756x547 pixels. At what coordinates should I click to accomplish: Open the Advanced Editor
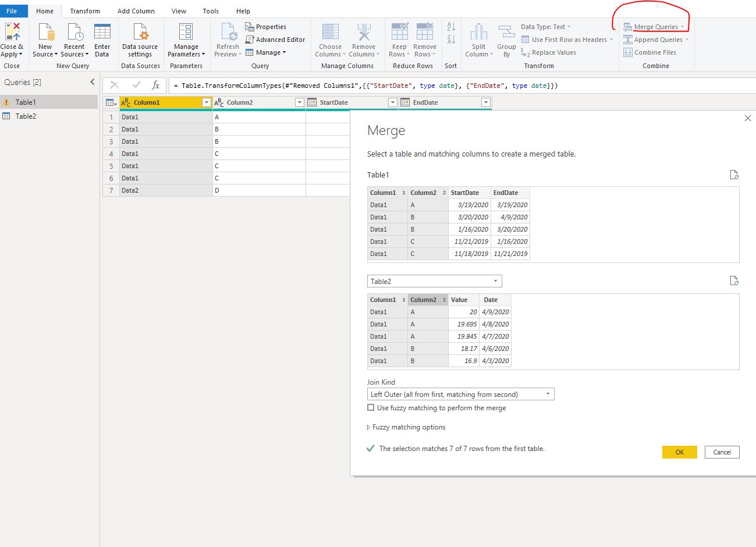pyautogui.click(x=275, y=40)
